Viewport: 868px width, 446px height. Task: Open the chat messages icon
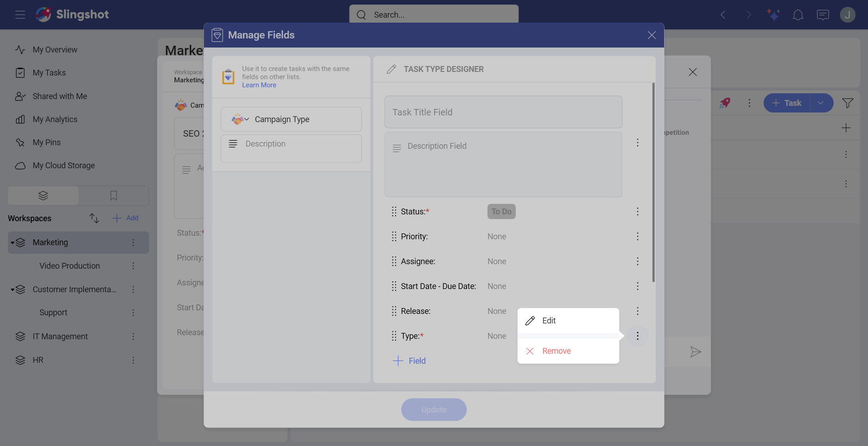point(823,15)
